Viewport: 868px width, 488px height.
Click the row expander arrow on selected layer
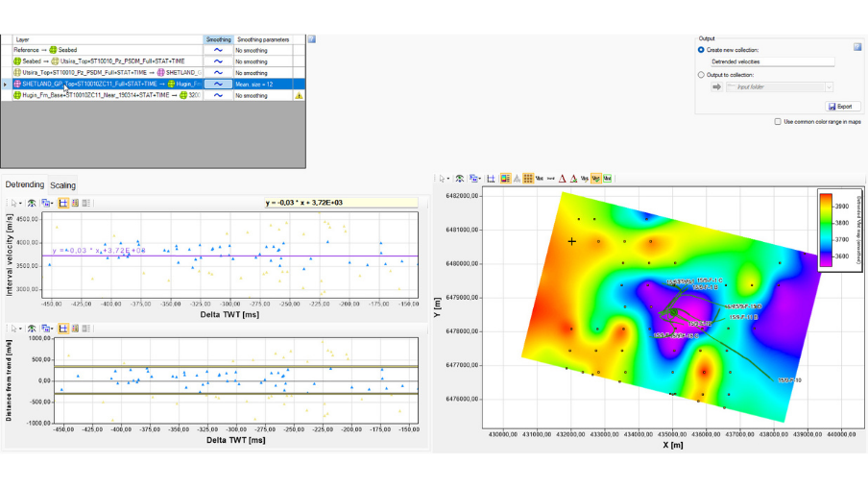click(x=6, y=85)
